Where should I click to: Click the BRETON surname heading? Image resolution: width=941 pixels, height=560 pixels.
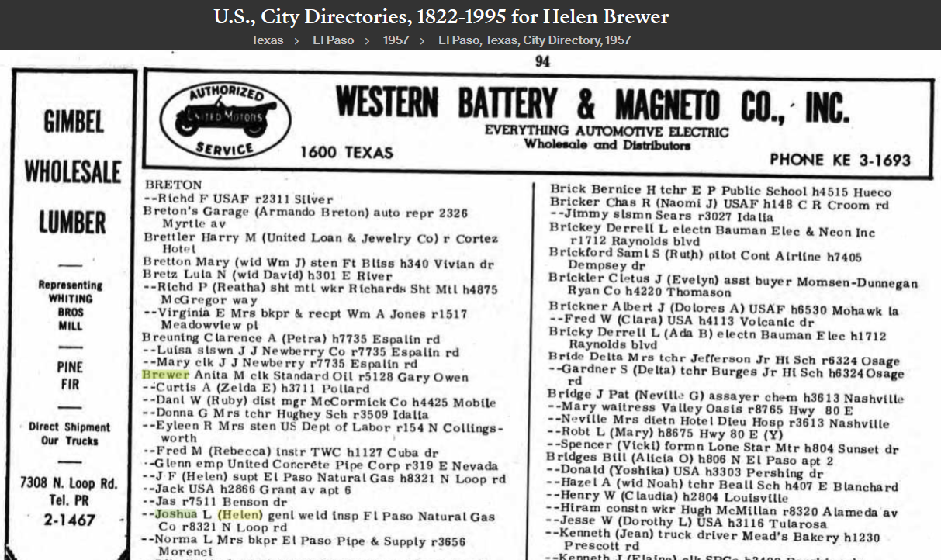pyautogui.click(x=173, y=185)
